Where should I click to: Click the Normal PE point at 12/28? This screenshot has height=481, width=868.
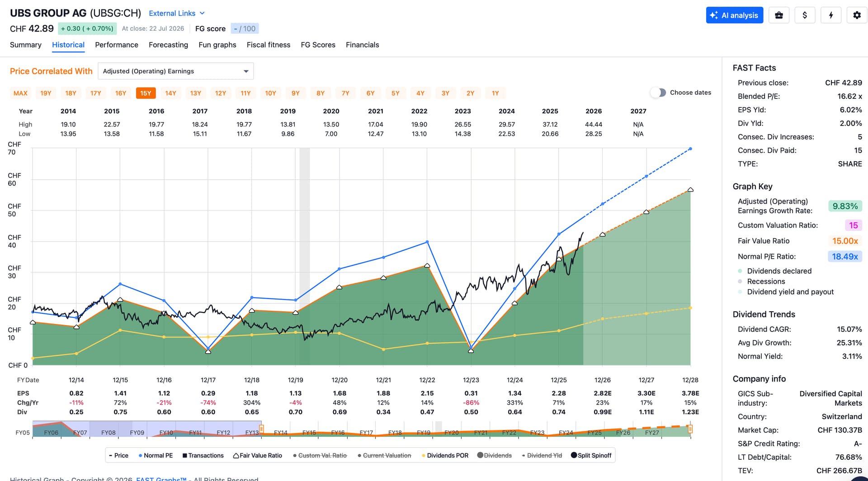[690, 149]
